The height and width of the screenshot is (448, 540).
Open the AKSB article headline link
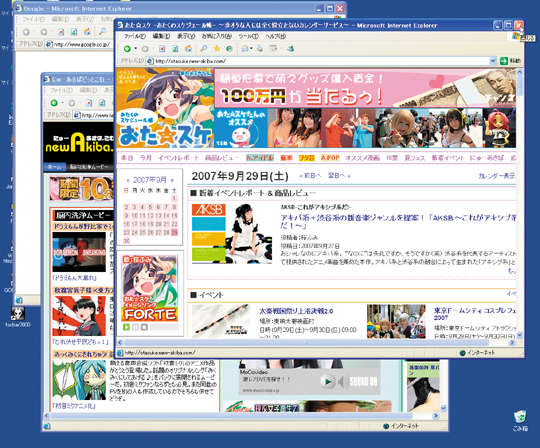(x=398, y=221)
